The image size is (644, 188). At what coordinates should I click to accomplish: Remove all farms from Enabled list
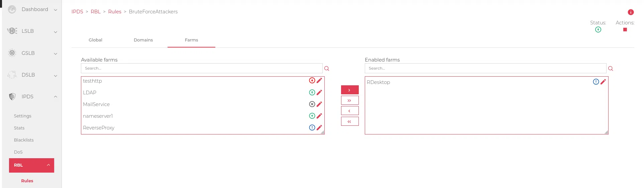[x=350, y=121]
